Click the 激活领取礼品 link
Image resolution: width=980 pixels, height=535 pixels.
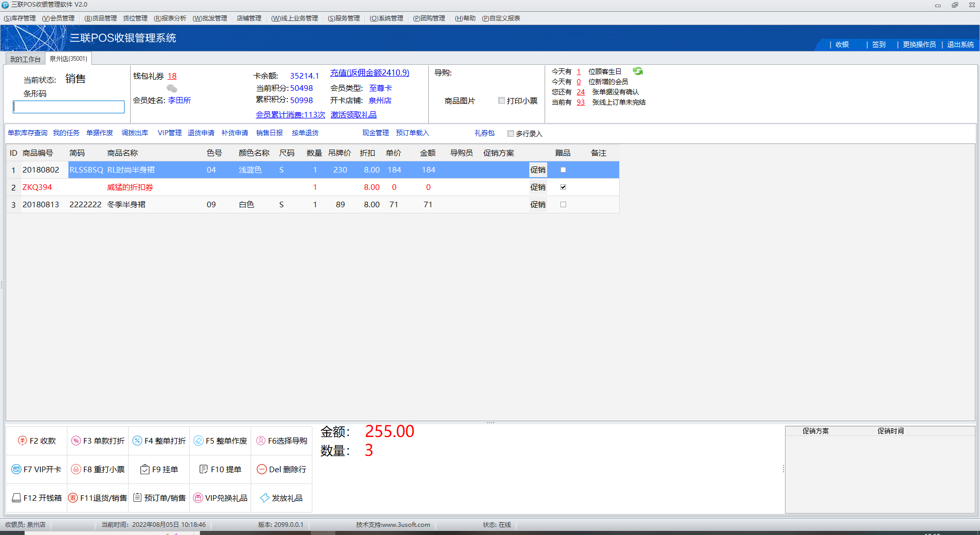click(354, 115)
